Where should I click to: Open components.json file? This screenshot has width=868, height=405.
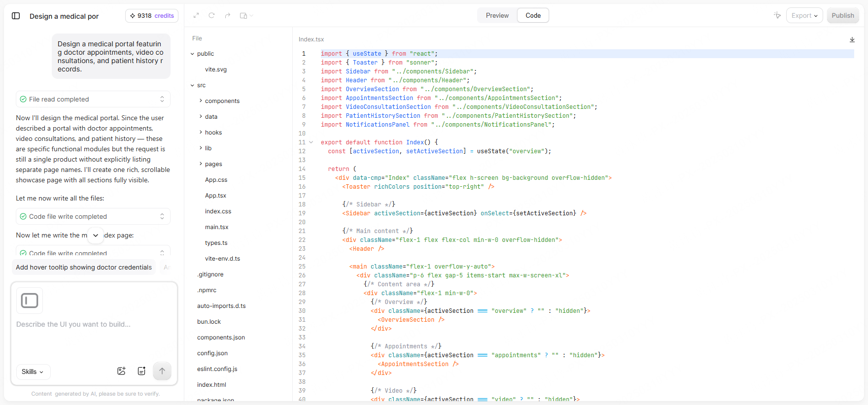(x=221, y=337)
